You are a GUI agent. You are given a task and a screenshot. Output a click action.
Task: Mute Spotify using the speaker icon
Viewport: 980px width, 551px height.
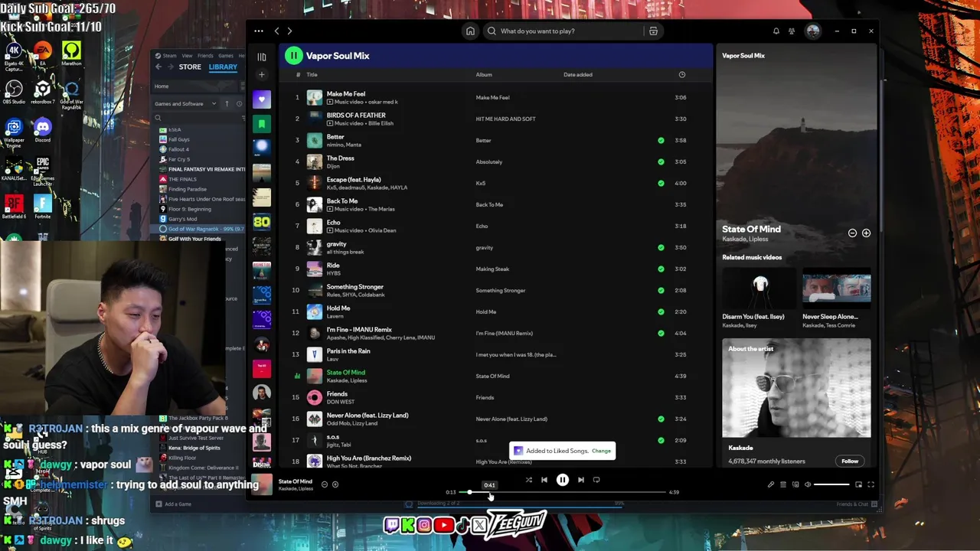coord(807,484)
